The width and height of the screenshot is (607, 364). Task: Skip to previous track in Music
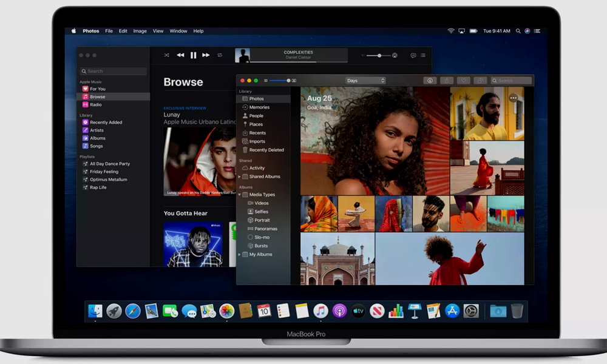coord(180,55)
